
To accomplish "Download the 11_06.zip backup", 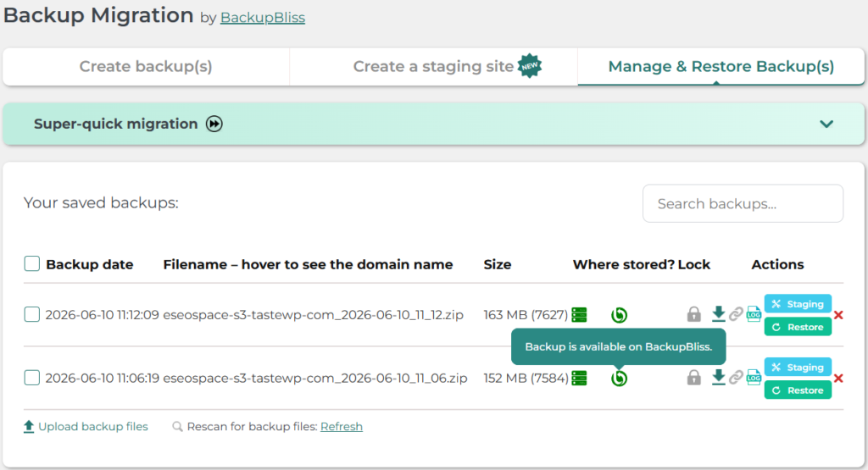I will (x=718, y=377).
